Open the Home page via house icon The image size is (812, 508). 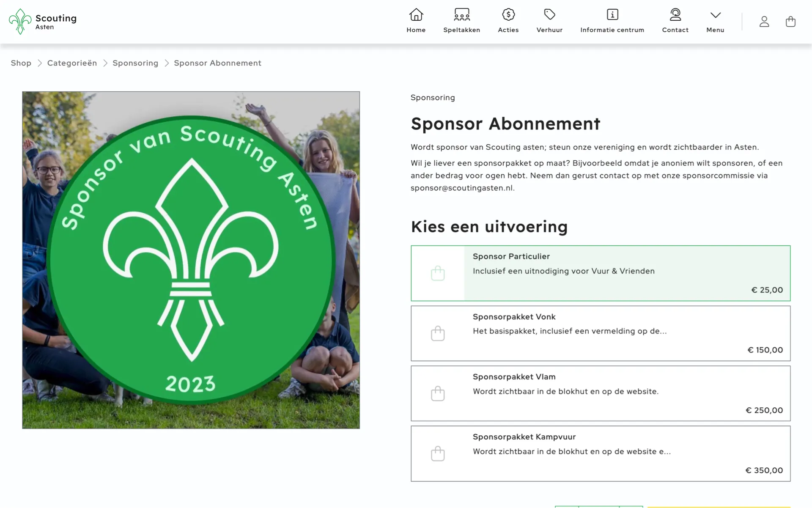pos(416,15)
